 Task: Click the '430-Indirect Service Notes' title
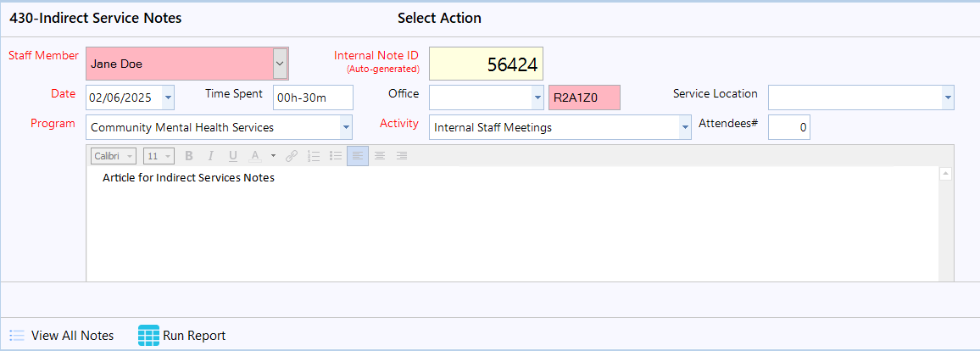(96, 18)
